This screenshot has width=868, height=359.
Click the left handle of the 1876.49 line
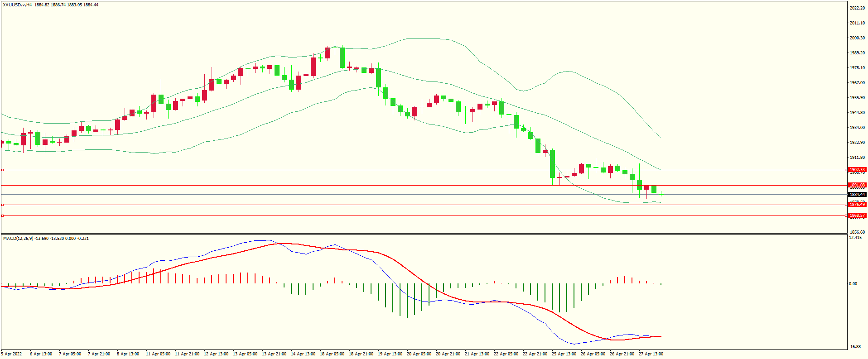coord(2,205)
